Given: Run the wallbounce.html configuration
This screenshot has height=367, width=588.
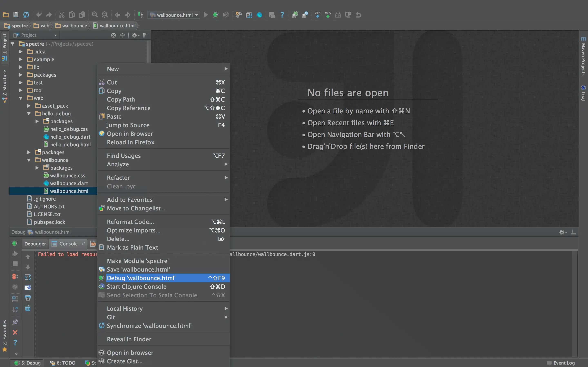Looking at the screenshot, I should 206,15.
